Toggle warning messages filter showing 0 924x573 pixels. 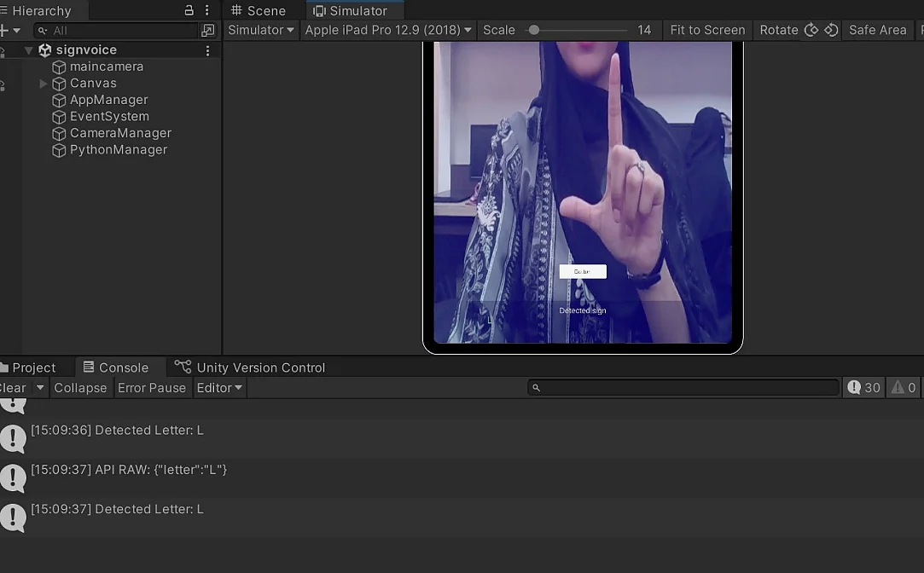904,387
